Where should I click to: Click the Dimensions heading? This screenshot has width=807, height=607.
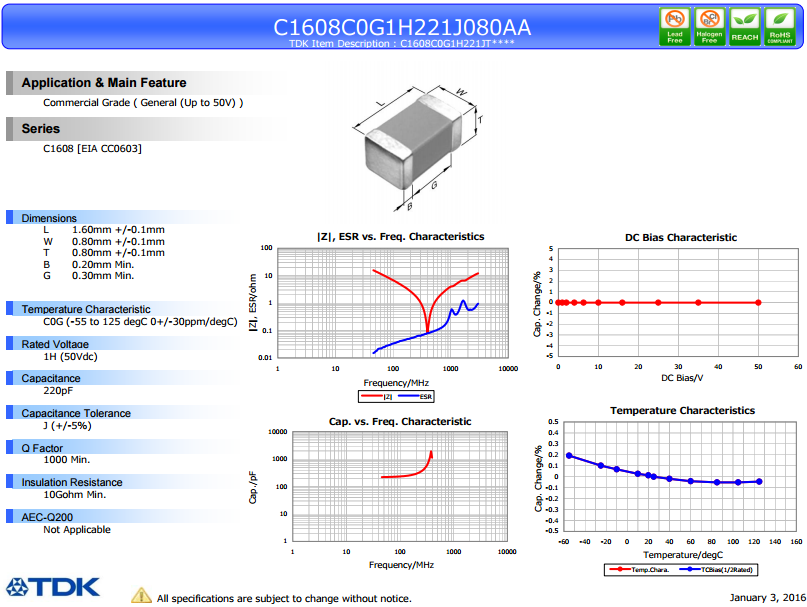pyautogui.click(x=49, y=218)
